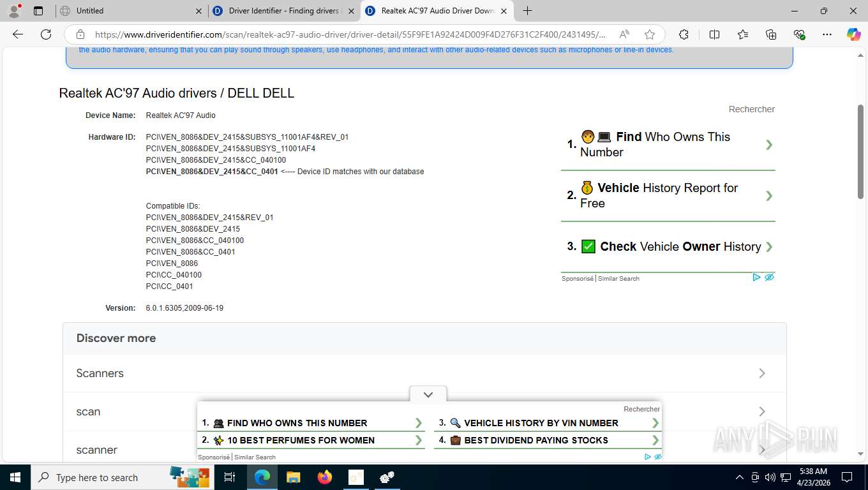The height and width of the screenshot is (490, 868).
Task: Click AdChoices icon in bottom banner
Action: coord(648,457)
